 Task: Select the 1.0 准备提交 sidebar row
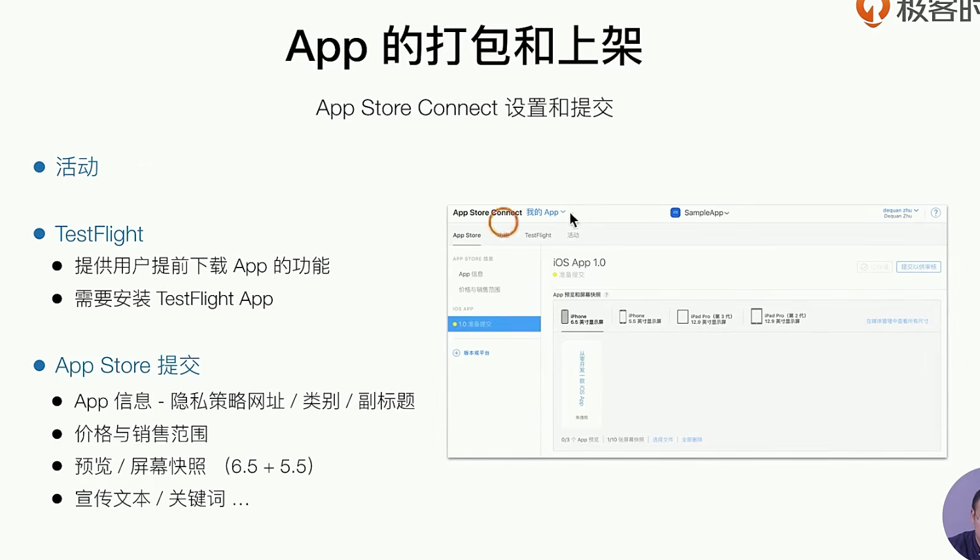[494, 324]
